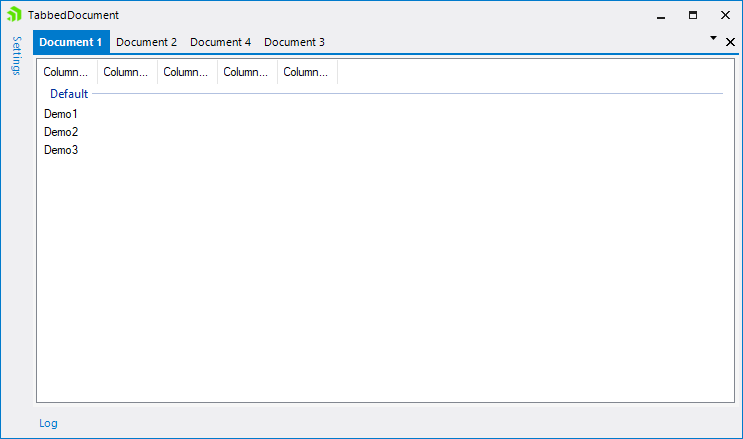Pick the Demo3 row
The width and height of the screenshot is (743, 439).
coord(61,150)
